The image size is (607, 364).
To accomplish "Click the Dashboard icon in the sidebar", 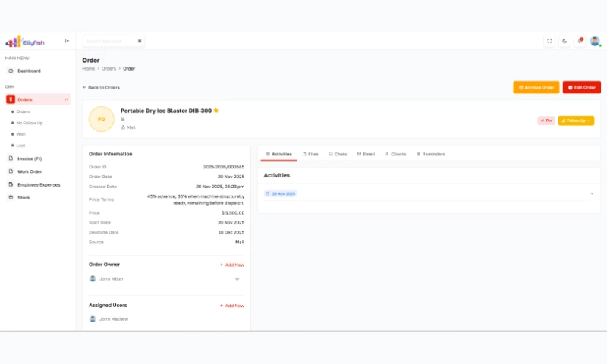I will [11, 71].
